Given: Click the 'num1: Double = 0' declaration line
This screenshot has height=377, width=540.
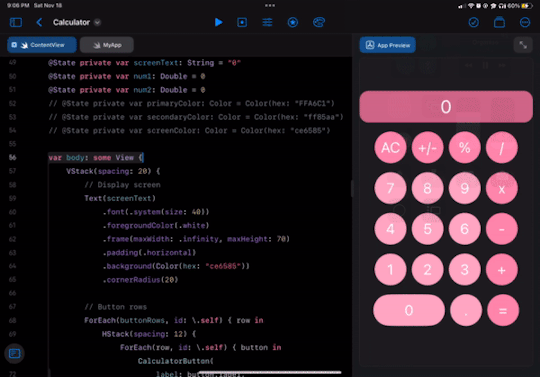Looking at the screenshot, I should coord(127,76).
